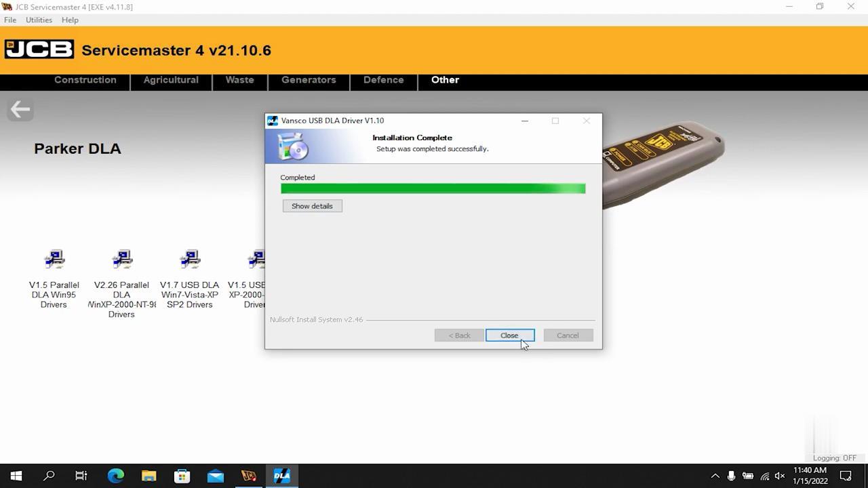The image size is (868, 488).
Task: Select the Other tab
Action: [x=445, y=80]
